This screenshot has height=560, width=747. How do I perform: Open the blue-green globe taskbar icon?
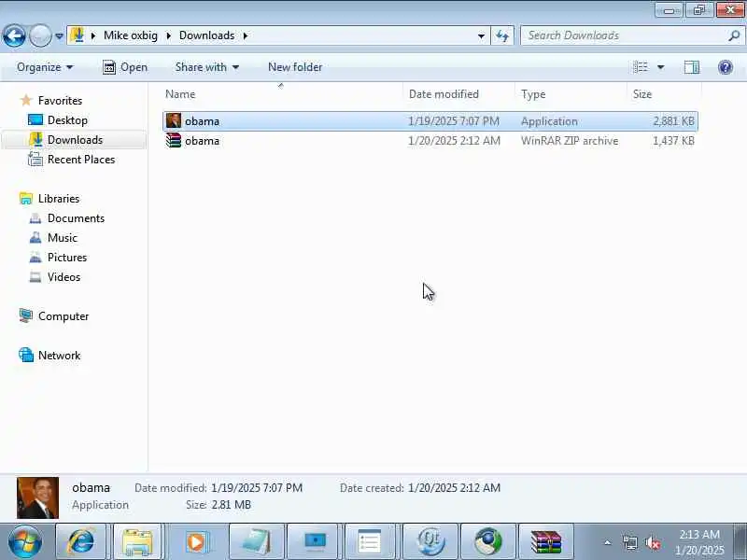pos(488,542)
